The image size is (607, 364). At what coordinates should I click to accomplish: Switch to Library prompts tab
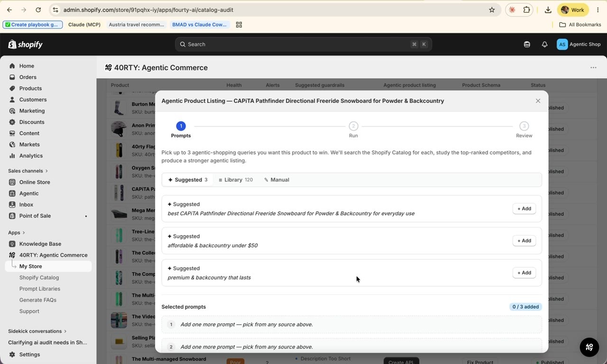(236, 180)
